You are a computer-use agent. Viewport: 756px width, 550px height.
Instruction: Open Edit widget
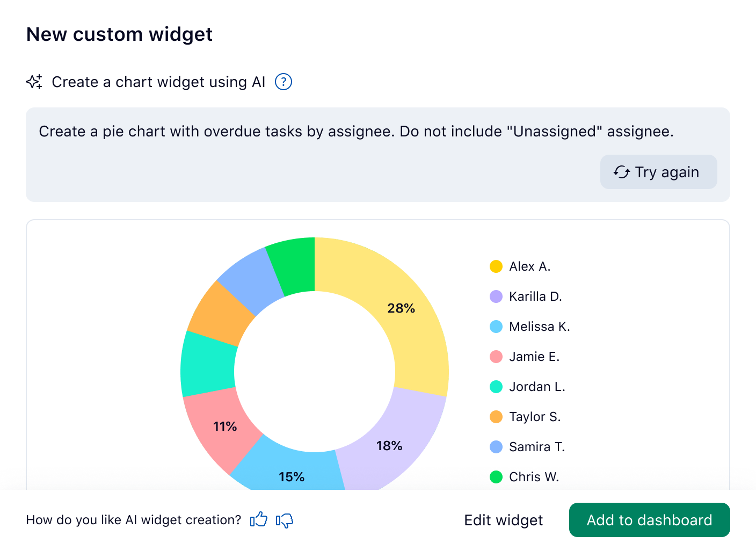click(503, 520)
